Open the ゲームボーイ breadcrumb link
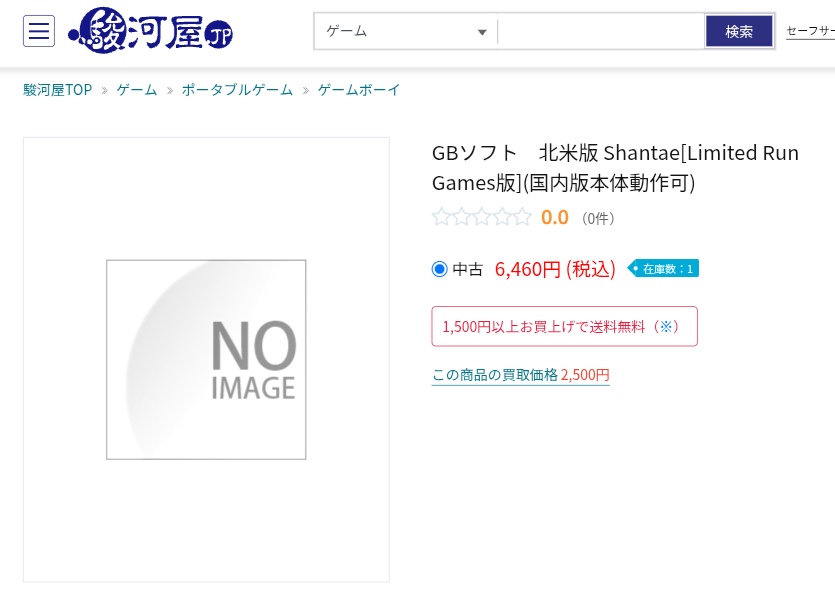 [359, 90]
